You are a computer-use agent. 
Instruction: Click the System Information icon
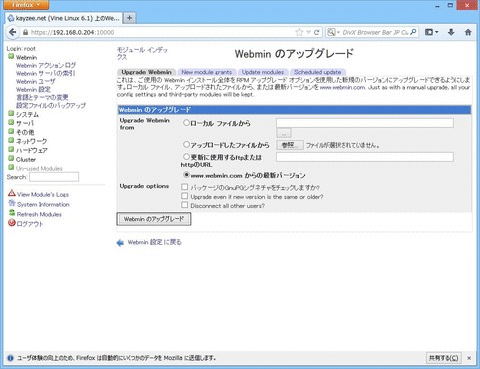[12, 203]
